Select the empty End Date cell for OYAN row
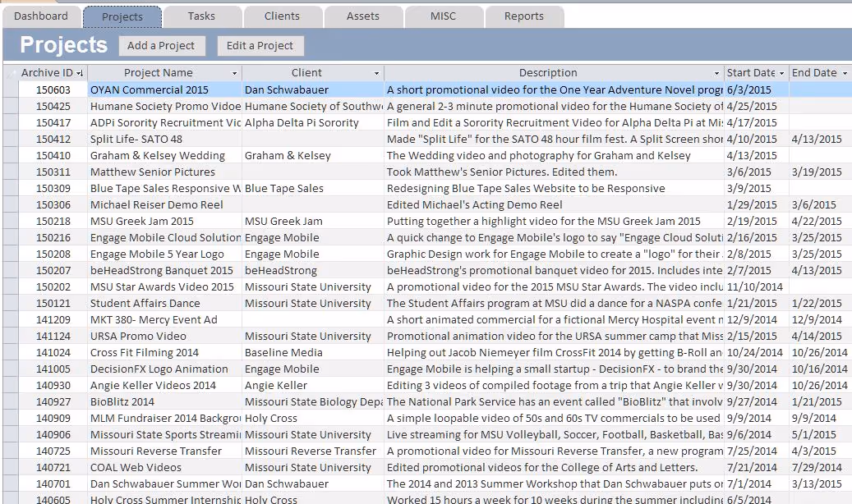Viewport: 852px width, 504px height. pos(821,89)
